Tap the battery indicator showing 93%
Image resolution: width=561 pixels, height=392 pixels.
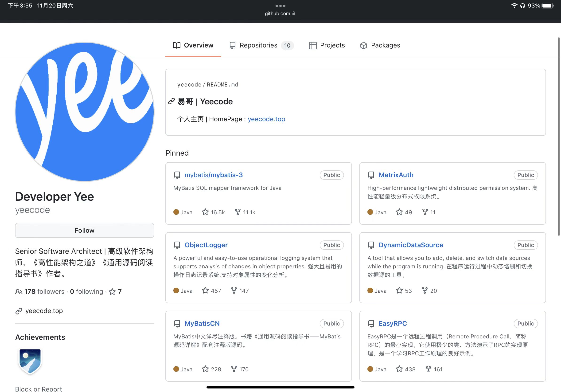(548, 6)
